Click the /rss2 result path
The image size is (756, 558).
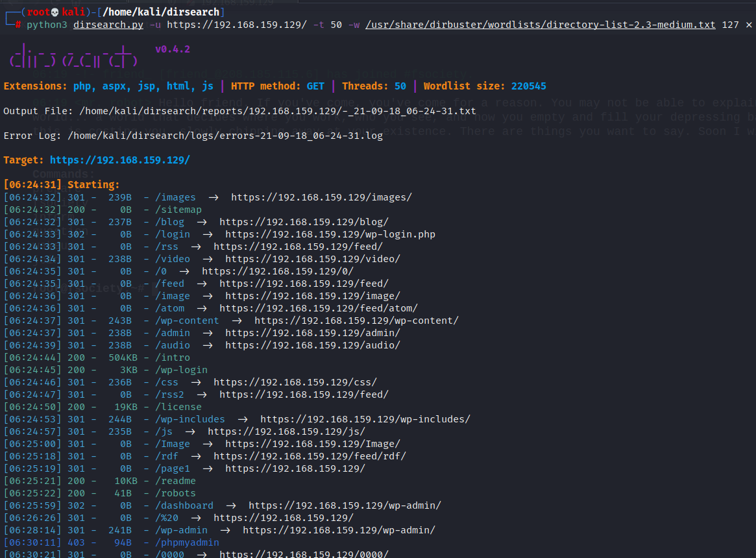(170, 394)
